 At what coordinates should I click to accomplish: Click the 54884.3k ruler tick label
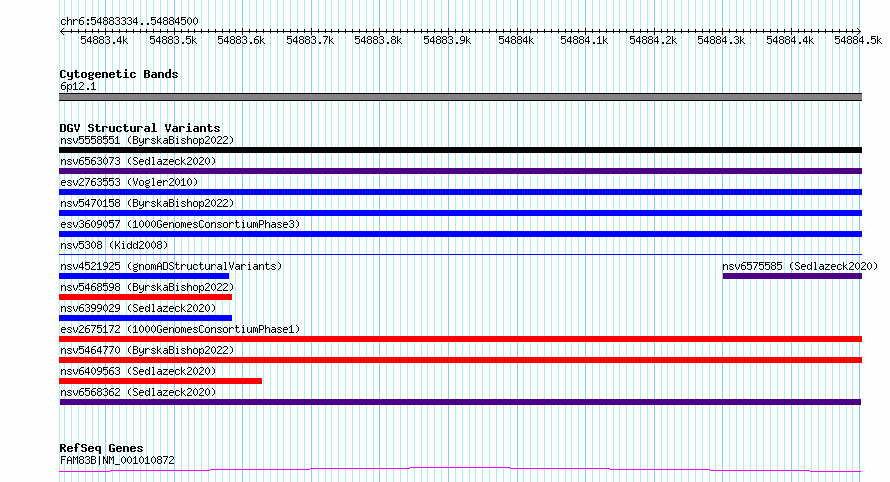click(721, 41)
